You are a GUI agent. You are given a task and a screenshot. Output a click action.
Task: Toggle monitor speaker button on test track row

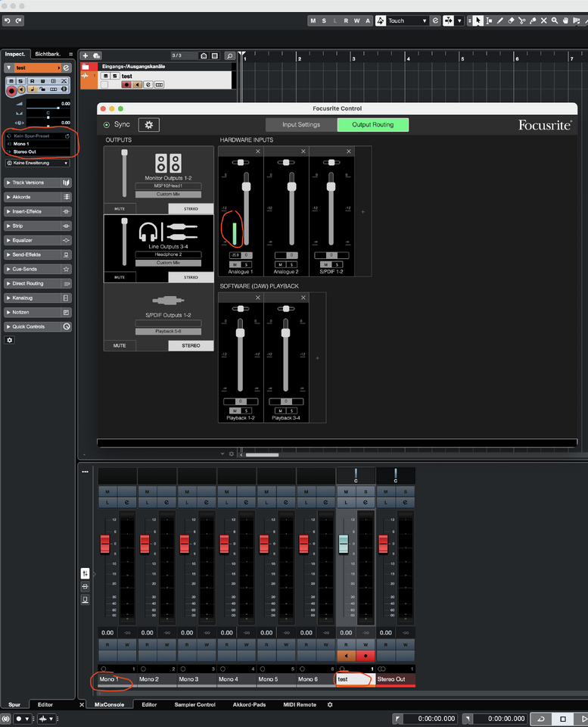(x=137, y=84)
